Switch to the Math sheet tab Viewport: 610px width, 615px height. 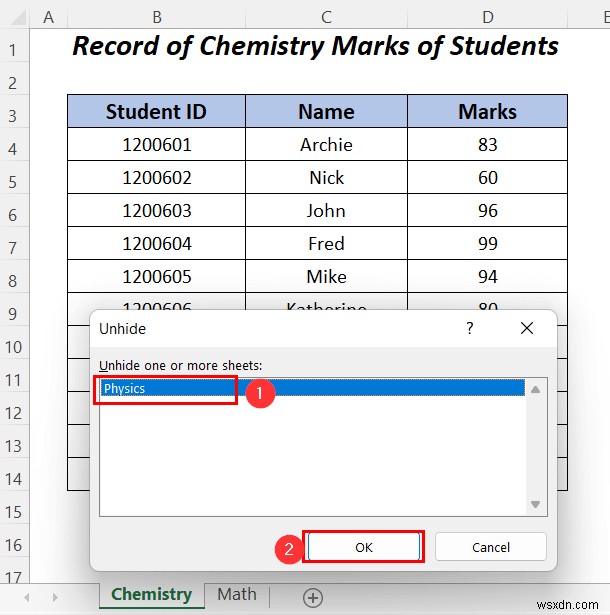[x=237, y=595]
